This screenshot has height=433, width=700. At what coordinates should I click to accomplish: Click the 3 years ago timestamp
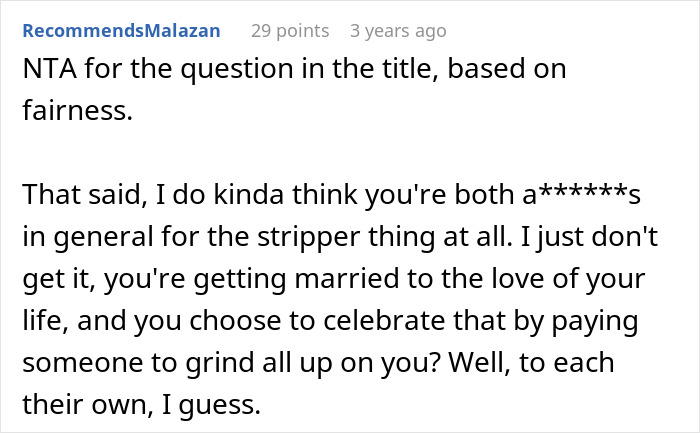click(398, 31)
